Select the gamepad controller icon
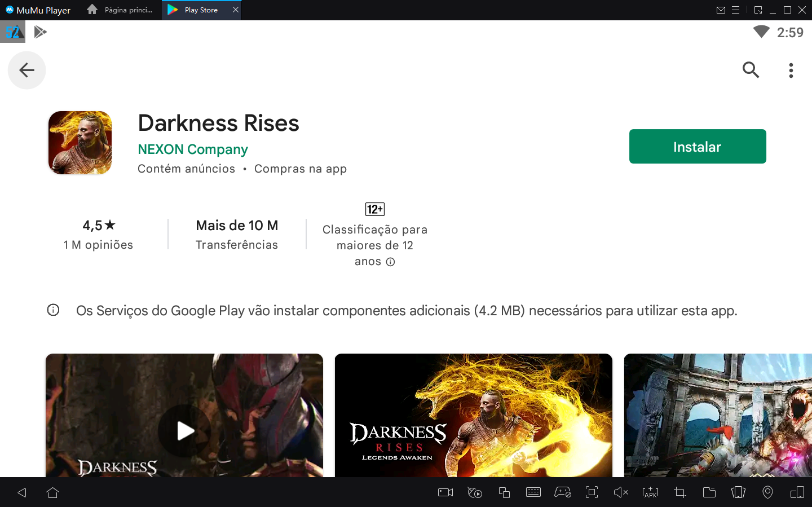 pos(563,492)
